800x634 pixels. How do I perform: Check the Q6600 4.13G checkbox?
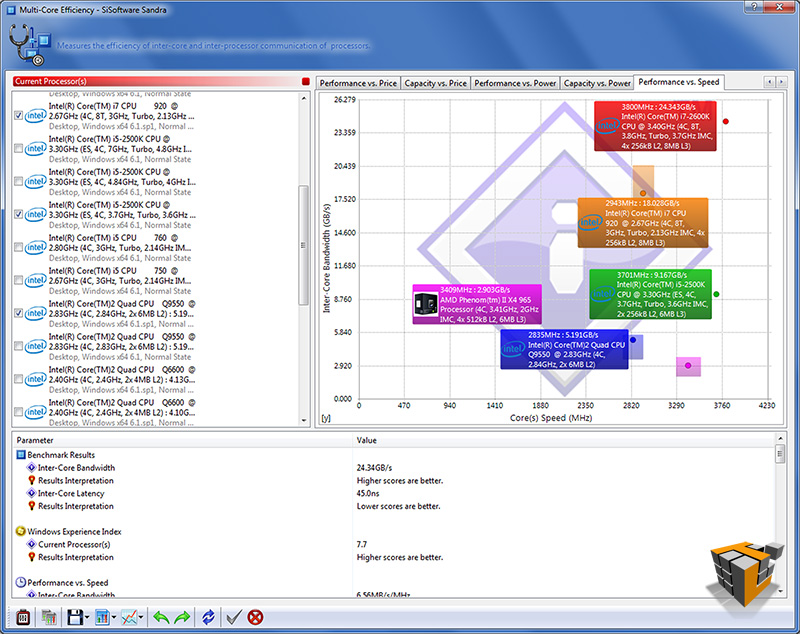point(19,379)
